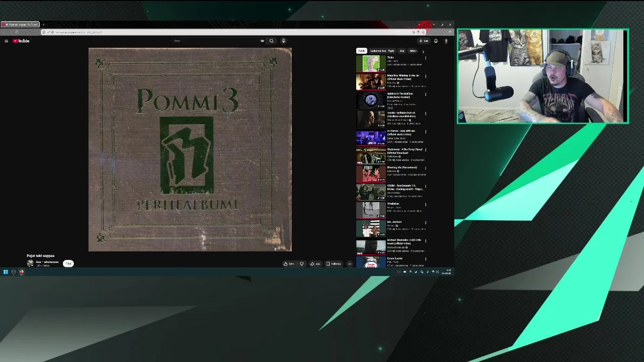Like the video with thumbs-up button
644x362 pixels.
coord(289,263)
